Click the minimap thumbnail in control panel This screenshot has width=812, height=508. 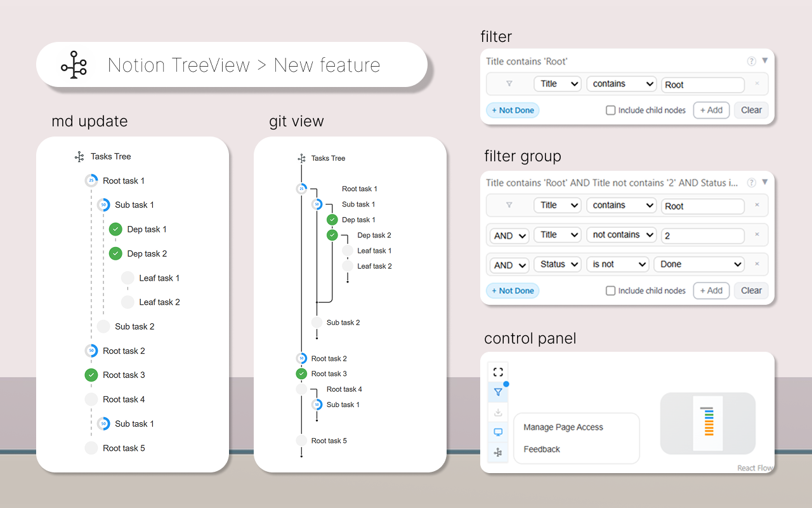708,424
